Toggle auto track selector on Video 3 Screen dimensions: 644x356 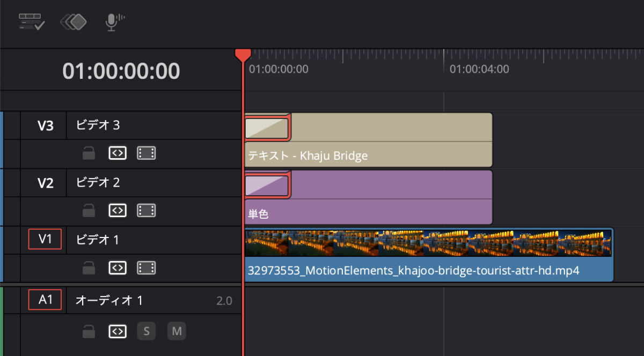[117, 153]
